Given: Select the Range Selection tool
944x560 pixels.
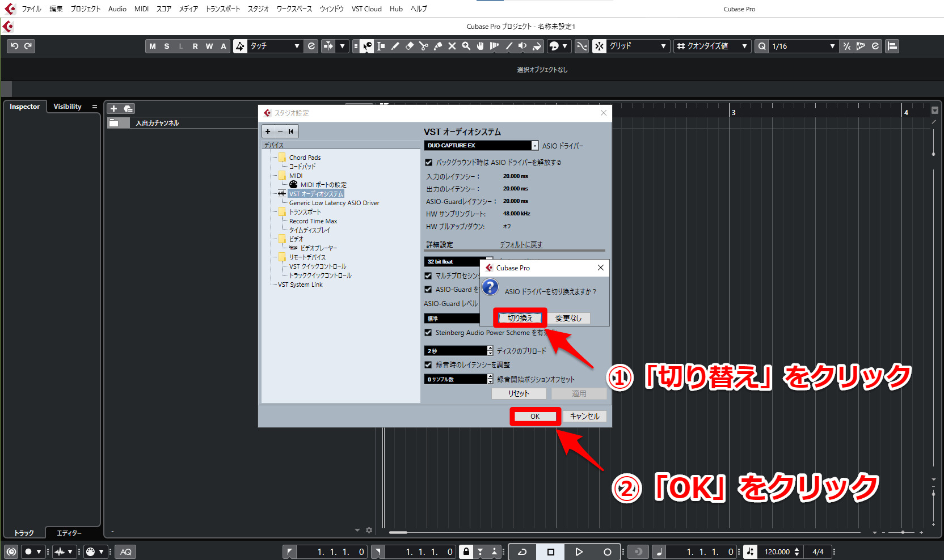Looking at the screenshot, I should [381, 46].
